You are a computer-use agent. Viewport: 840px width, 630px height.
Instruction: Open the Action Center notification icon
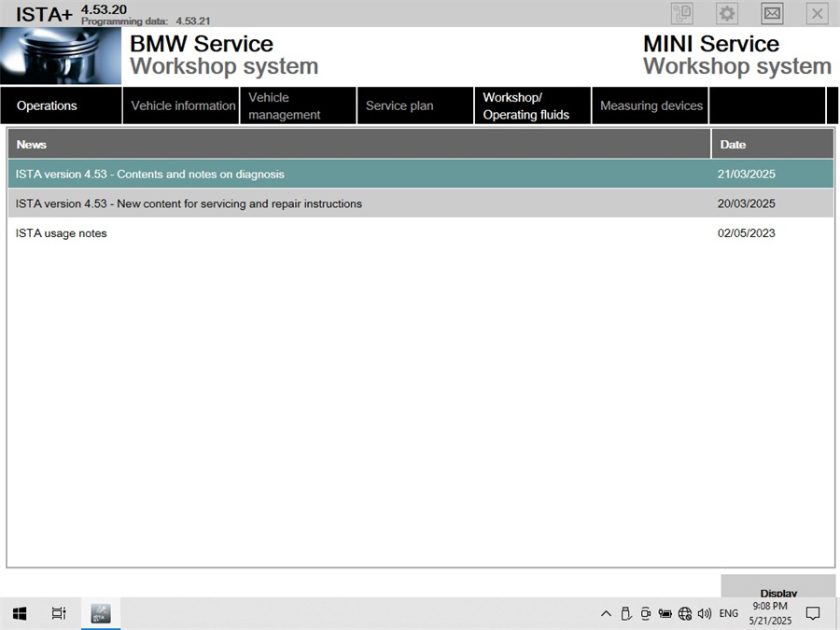813,613
